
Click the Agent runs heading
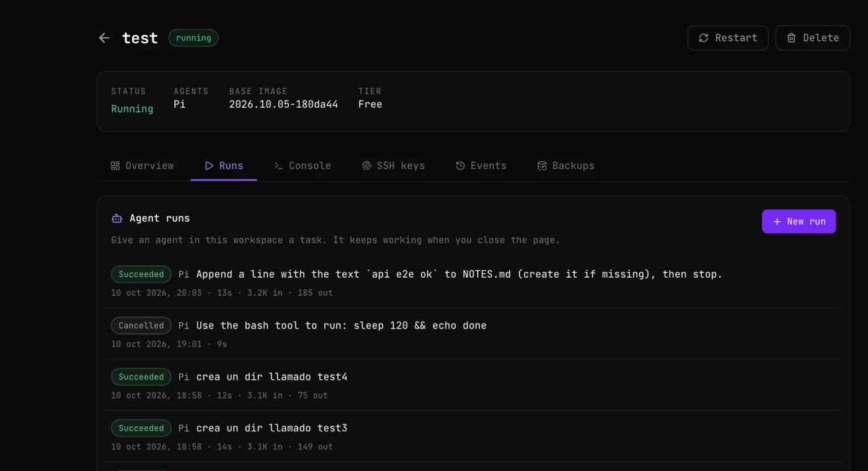pyautogui.click(x=159, y=218)
